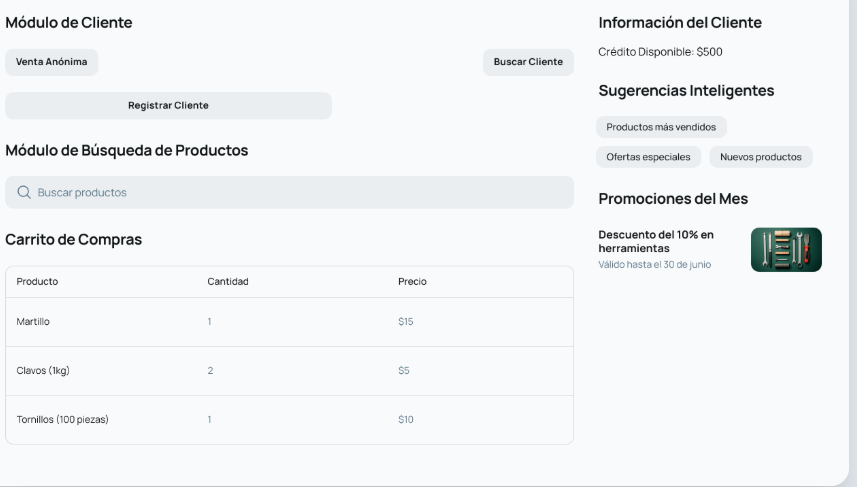
Task: Click the $15 price for Martillo
Action: pyautogui.click(x=405, y=322)
